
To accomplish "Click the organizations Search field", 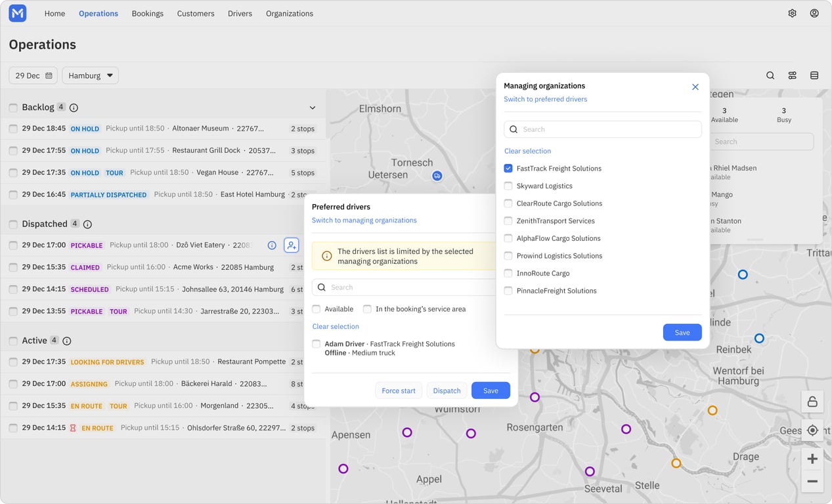I will point(603,129).
